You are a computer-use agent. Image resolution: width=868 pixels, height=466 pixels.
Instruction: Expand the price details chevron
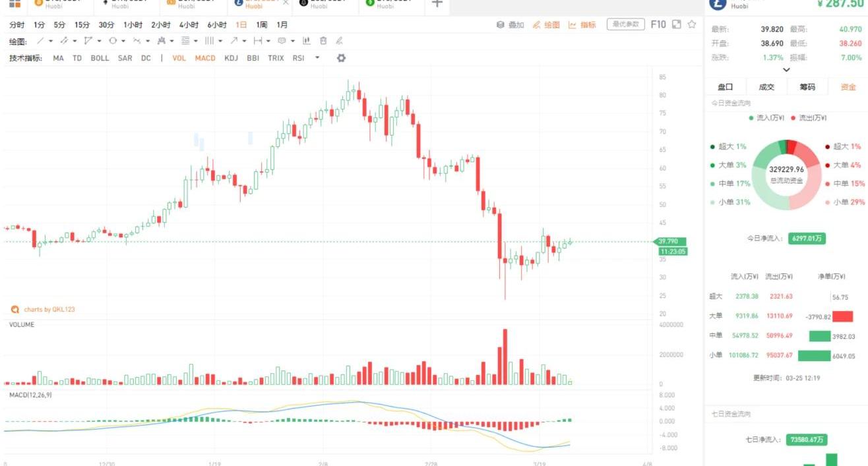pyautogui.click(x=786, y=70)
